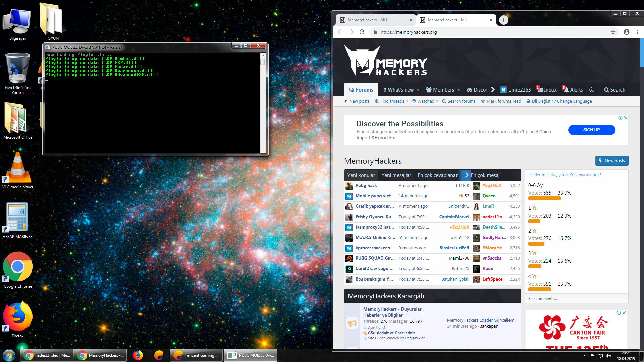Show hidden system tray icons

pyautogui.click(x=584, y=356)
